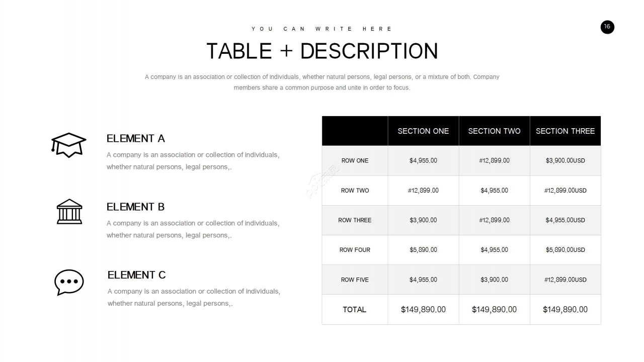644x362 pixels.
Task: Click the SECTION TWO column header
Action: pyautogui.click(x=494, y=131)
